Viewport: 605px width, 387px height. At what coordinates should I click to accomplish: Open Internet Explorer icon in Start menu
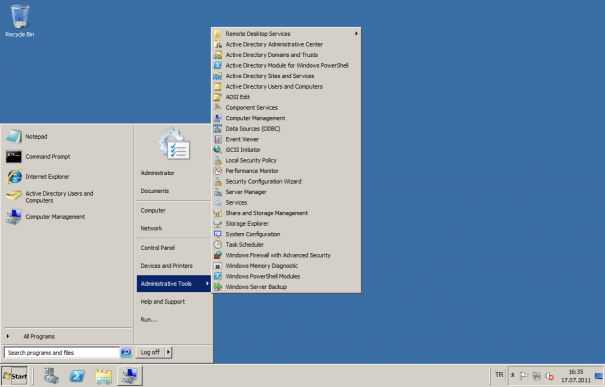14,177
